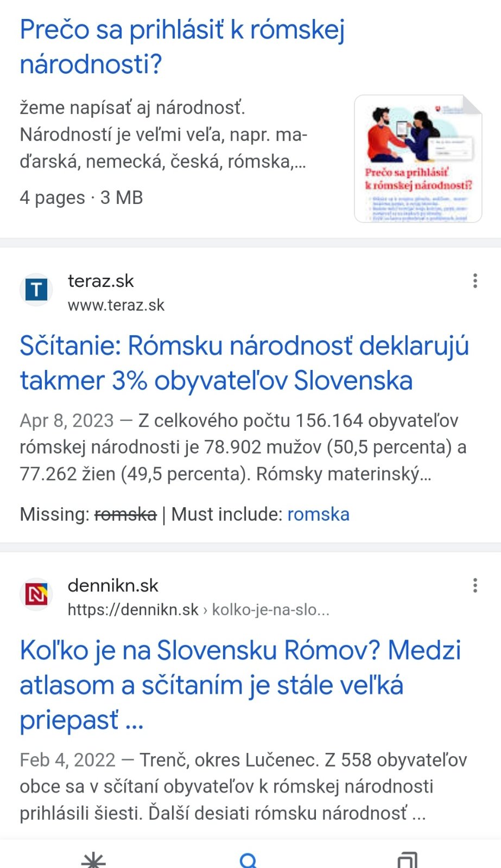The width and height of the screenshot is (501, 868).
Task: Click the teraz.sk site name
Action: [101, 281]
